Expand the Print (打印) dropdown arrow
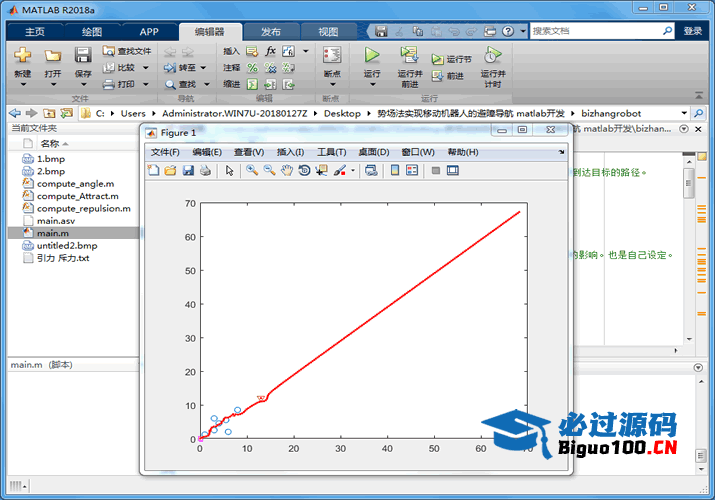This screenshot has height=500, width=715. coord(146,84)
